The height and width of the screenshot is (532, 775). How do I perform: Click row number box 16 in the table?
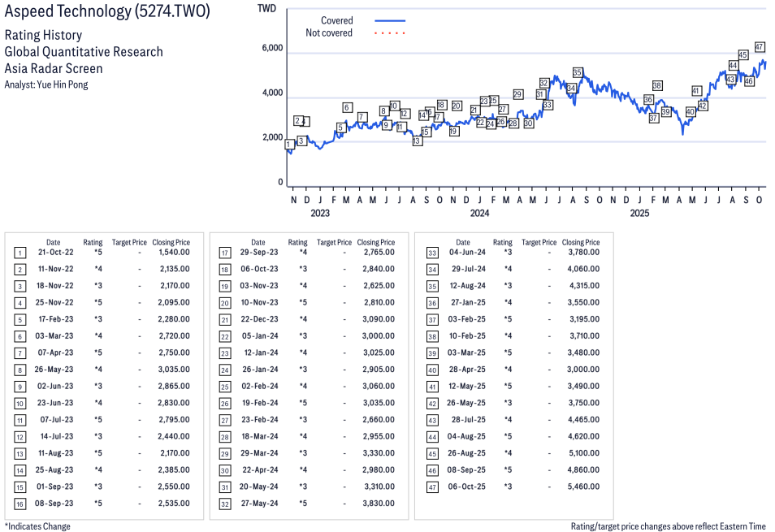click(20, 504)
